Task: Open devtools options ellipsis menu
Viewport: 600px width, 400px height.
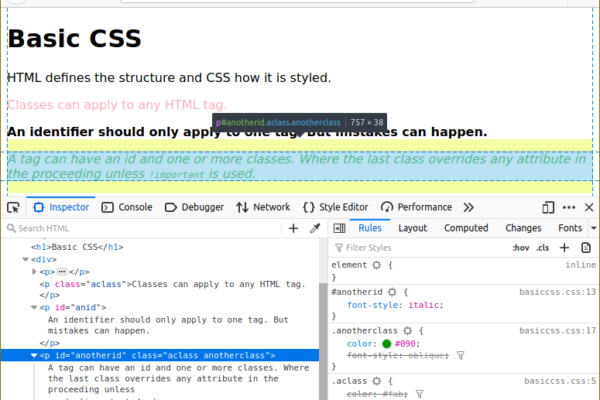Action: tap(569, 207)
